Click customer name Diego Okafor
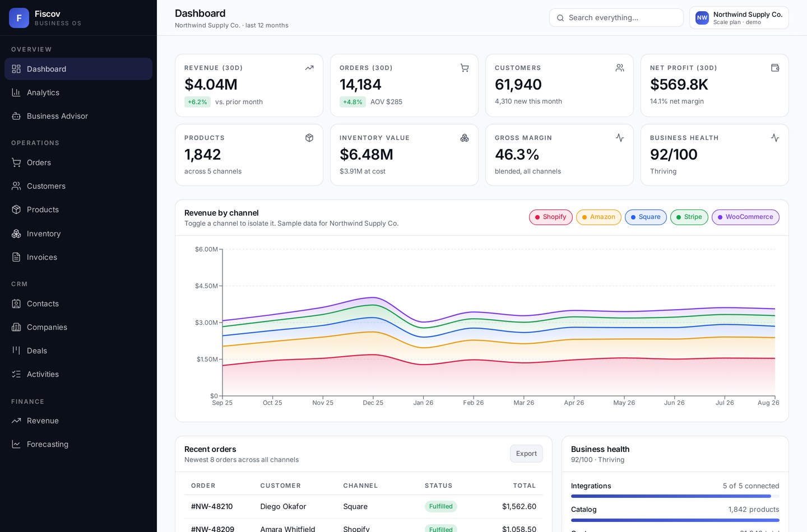The height and width of the screenshot is (532, 807). pos(283,506)
